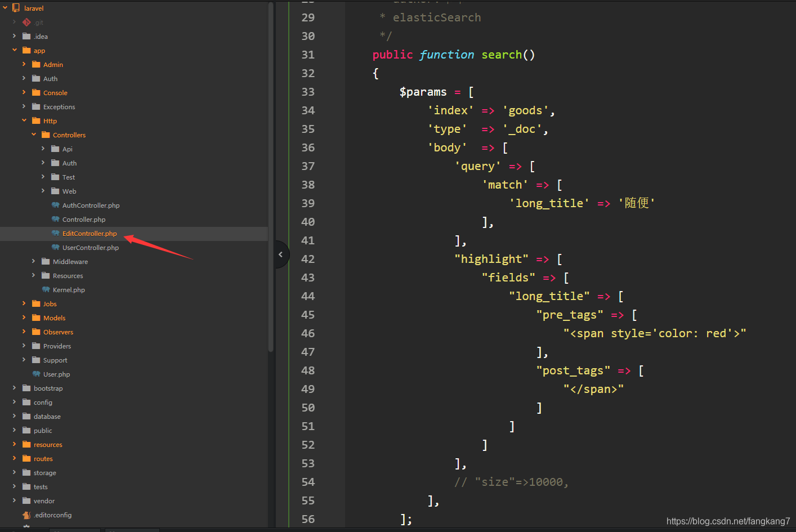
Task: Click the laravel project icon
Action: coord(16,8)
